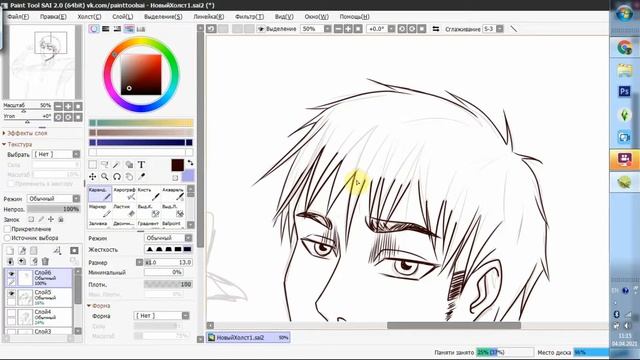The height and width of the screenshot is (360, 640).
Task: Click inside the color square picker
Action: coord(141,75)
